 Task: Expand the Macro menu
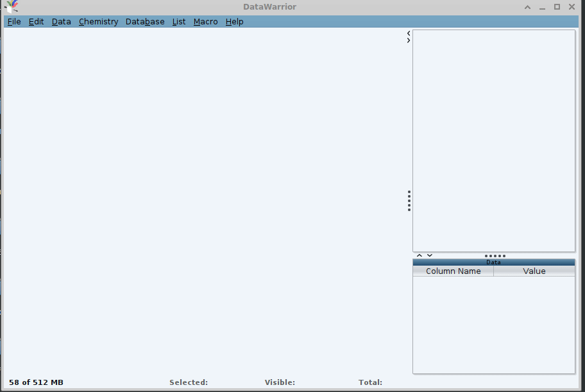(x=205, y=22)
